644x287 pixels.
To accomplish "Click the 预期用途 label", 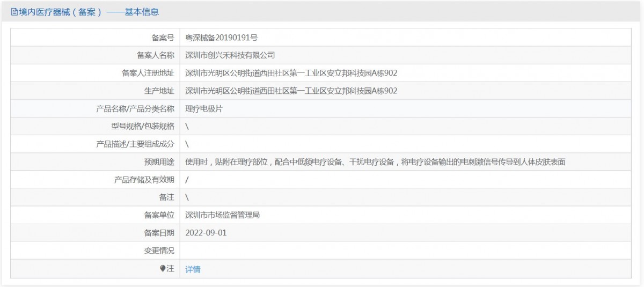I will pyautogui.click(x=159, y=161).
